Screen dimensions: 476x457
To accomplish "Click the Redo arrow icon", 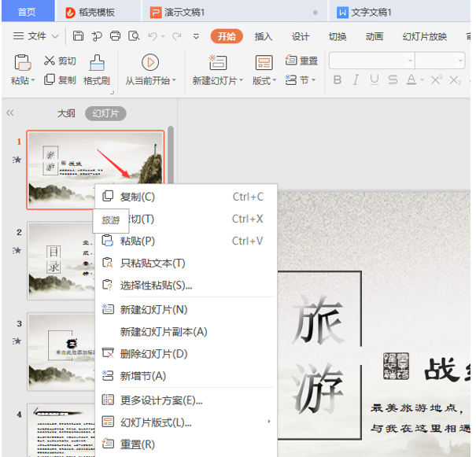I will (x=177, y=36).
